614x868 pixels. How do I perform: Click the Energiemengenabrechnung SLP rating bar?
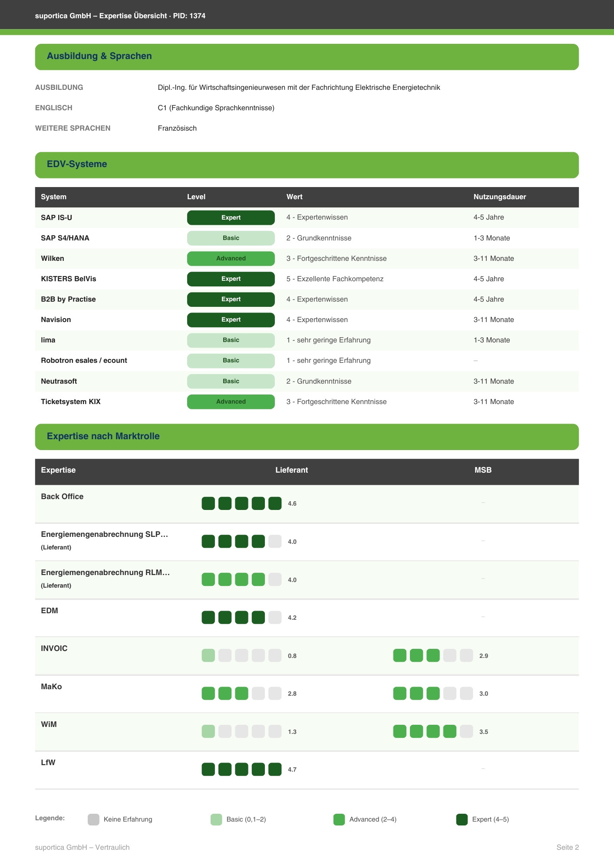pyautogui.click(x=241, y=541)
